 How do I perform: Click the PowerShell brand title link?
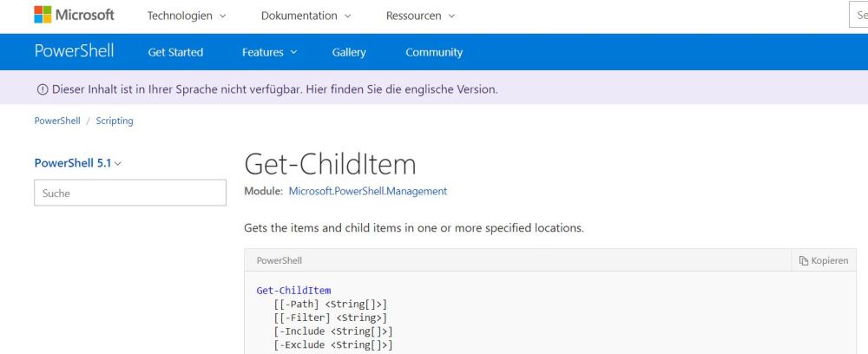point(74,50)
